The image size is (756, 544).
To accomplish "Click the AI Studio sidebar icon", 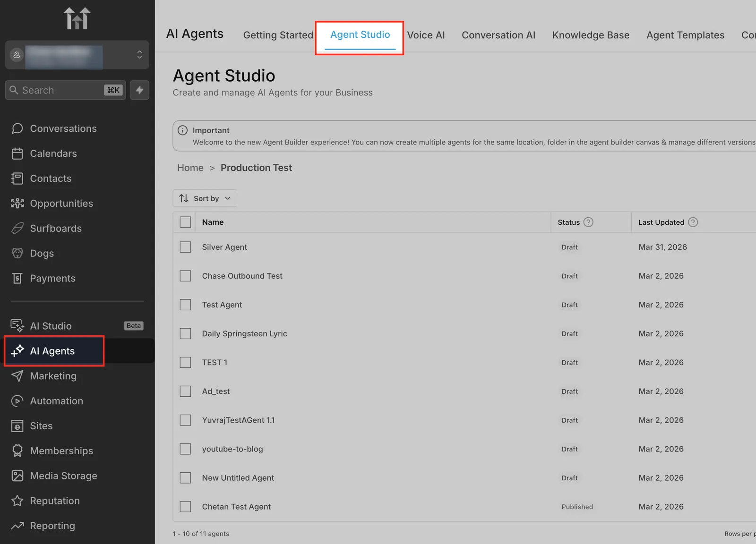I will tap(17, 326).
